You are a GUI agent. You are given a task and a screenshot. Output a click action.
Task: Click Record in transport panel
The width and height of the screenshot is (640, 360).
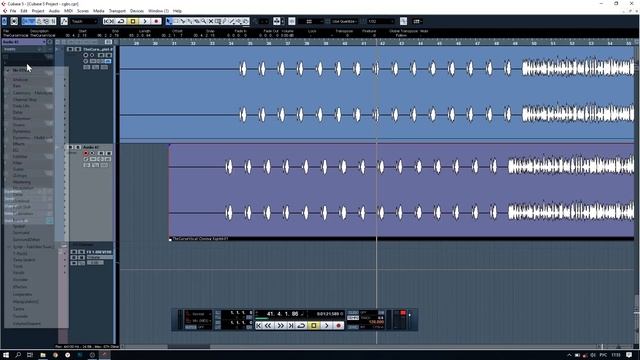pos(338,326)
